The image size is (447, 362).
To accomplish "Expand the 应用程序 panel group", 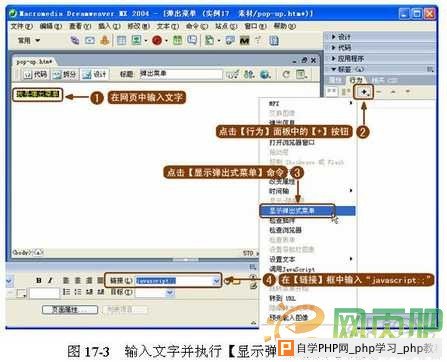I will 348,59.
